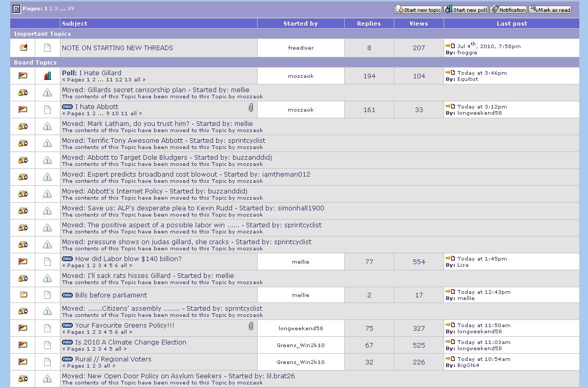Click the new badge beside Bills before parliament

(x=67, y=295)
